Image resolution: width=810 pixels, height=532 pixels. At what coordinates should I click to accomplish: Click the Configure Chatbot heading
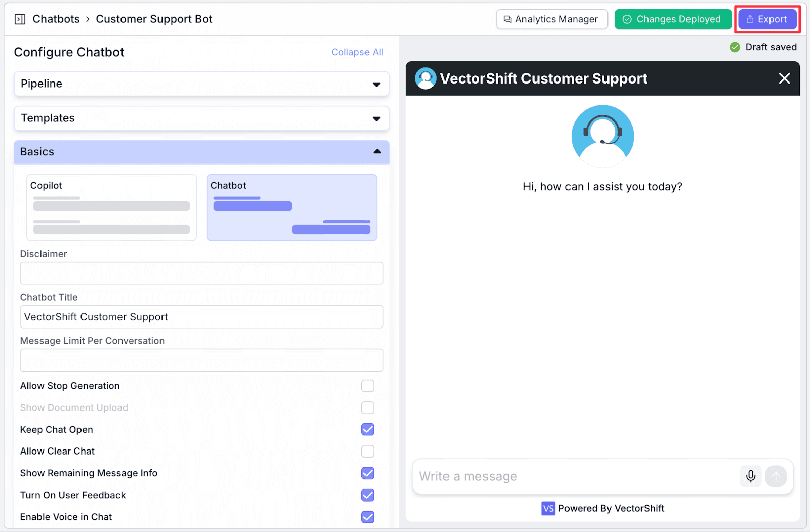(x=69, y=52)
